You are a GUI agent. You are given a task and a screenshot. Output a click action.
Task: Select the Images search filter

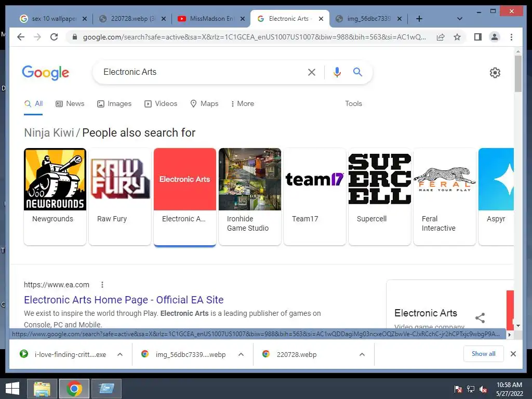114,104
